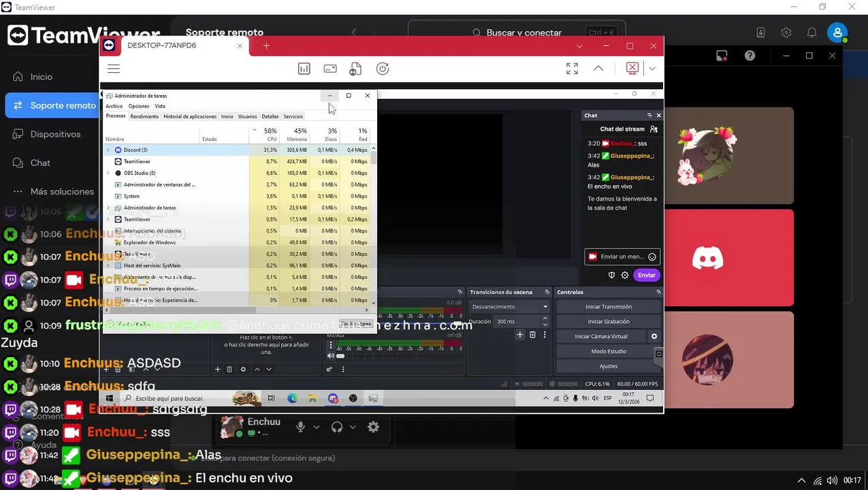Image resolution: width=868 pixels, height=490 pixels.
Task: Open Vista menu in Task Manager
Action: coord(160,106)
